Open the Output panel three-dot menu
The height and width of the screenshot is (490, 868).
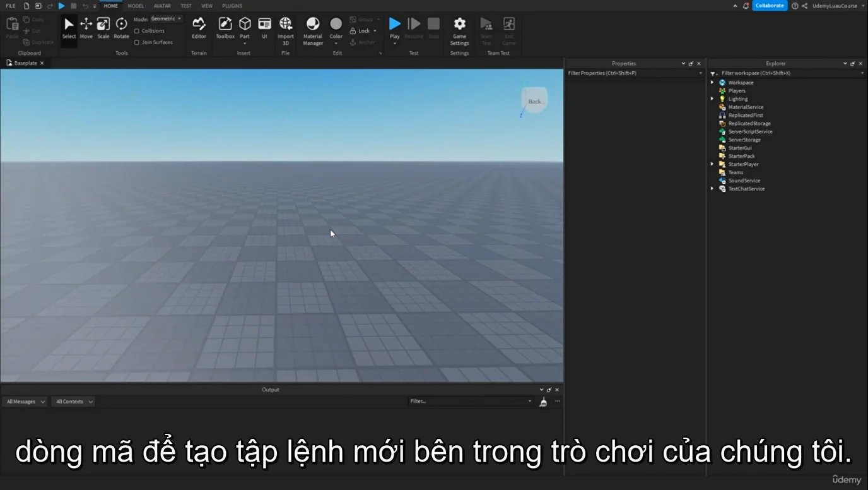(557, 402)
